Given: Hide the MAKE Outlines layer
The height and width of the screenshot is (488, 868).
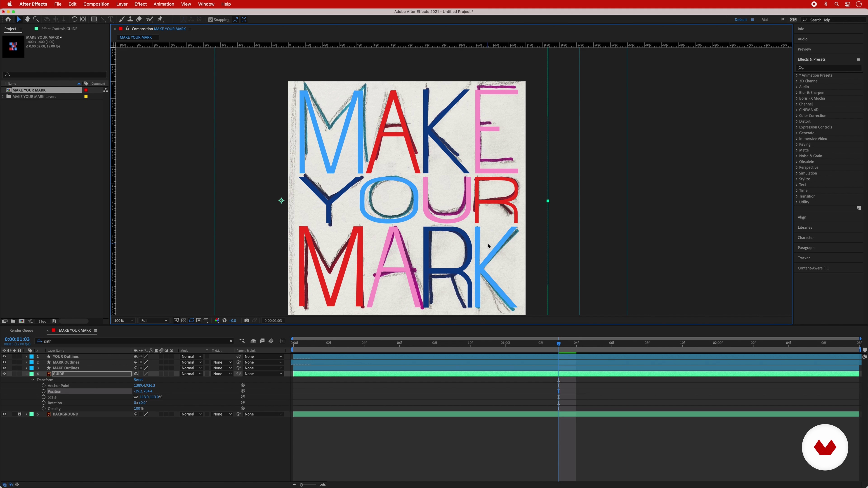Looking at the screenshot, I should 4,368.
